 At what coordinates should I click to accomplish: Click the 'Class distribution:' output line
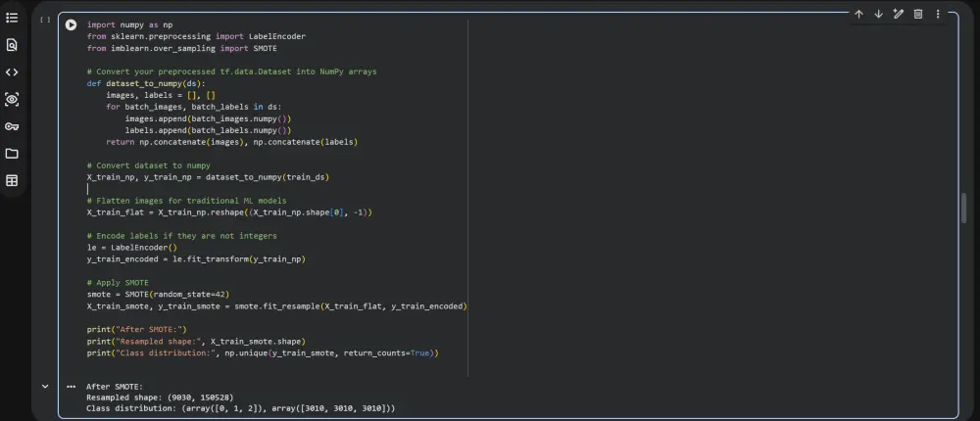pos(241,408)
